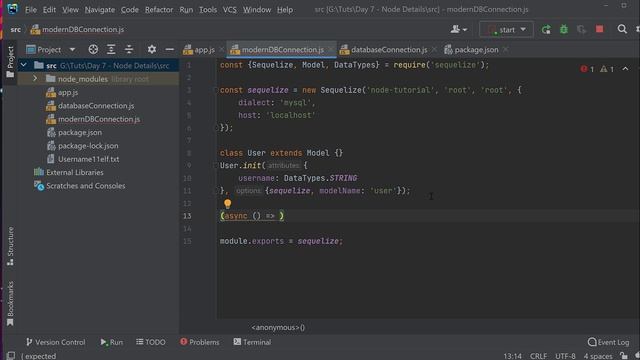Switch to the package.json tab
Image resolution: width=640 pixels, height=360 pixels.
(471, 49)
